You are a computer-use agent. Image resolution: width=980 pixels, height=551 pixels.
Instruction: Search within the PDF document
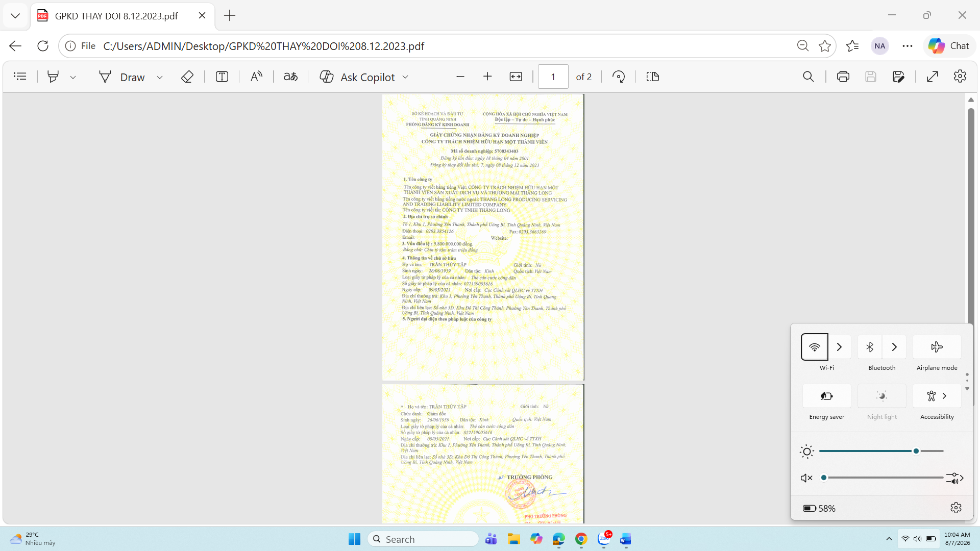coord(808,77)
